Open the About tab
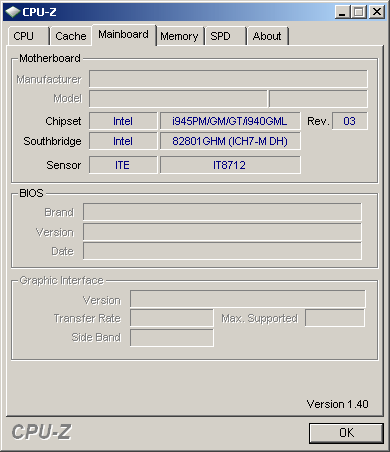Image resolution: width=390 pixels, height=452 pixels. (267, 36)
